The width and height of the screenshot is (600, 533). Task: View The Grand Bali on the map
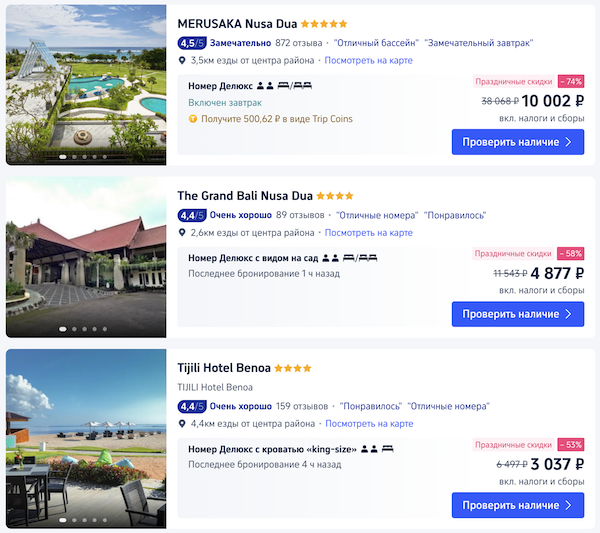pyautogui.click(x=368, y=233)
